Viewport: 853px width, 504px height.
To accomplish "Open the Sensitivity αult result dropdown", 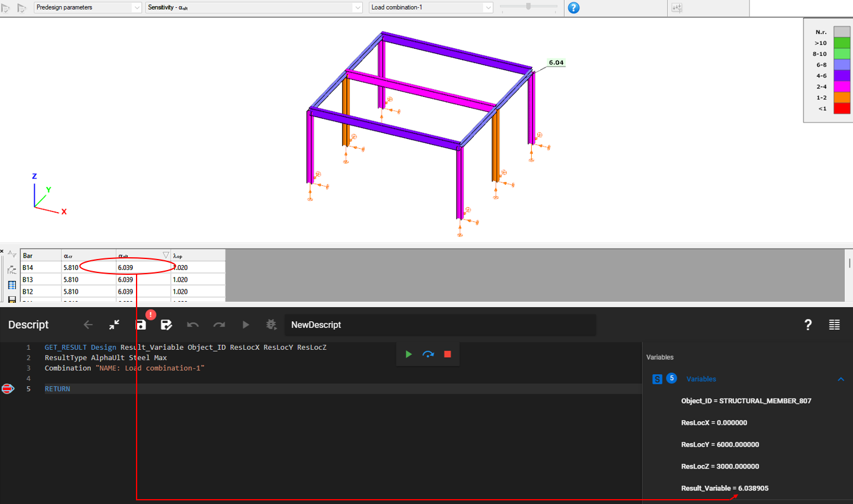I will click(x=255, y=7).
